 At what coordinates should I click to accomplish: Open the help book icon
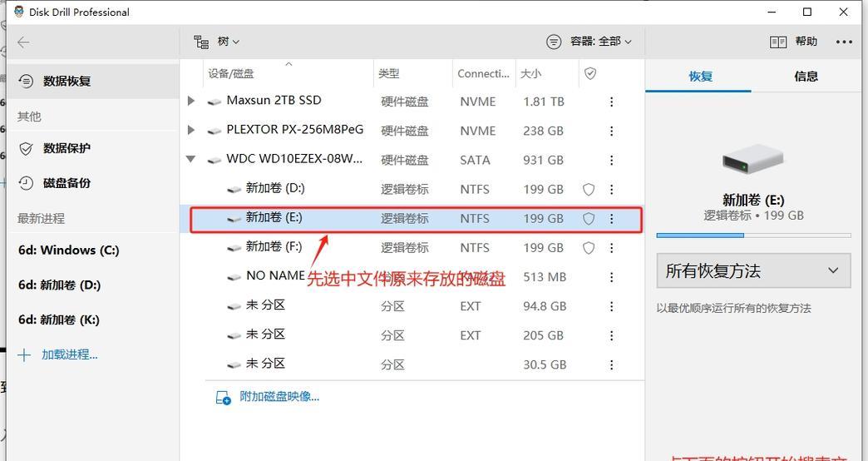pyautogui.click(x=778, y=42)
